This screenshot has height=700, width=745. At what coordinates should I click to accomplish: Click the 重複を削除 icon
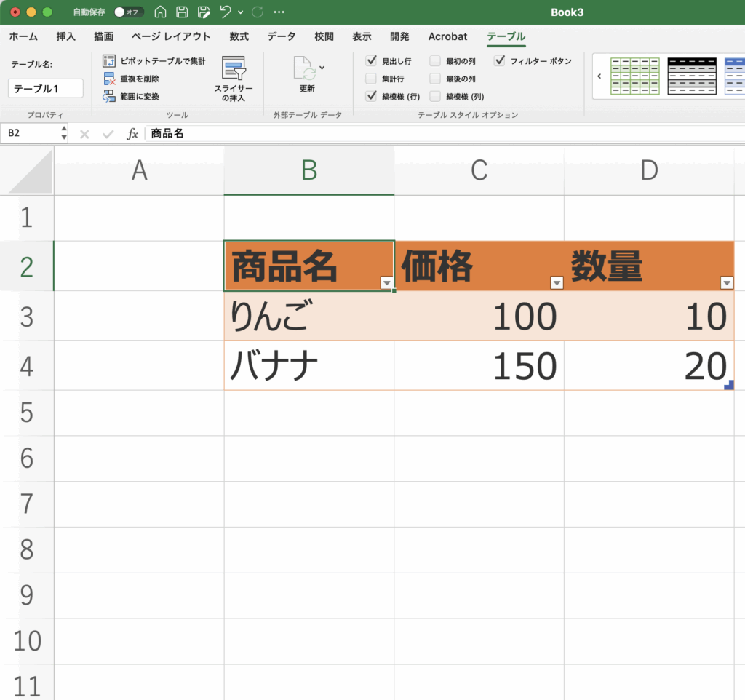[x=109, y=79]
